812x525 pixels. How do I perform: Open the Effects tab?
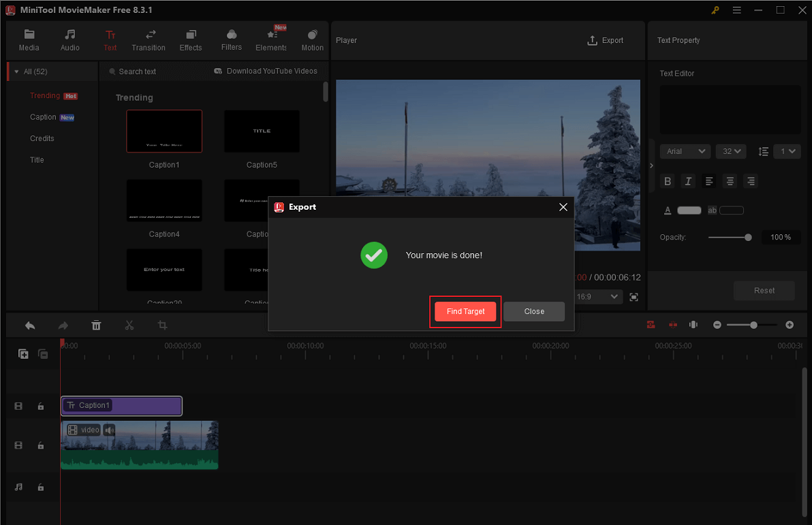pos(191,40)
